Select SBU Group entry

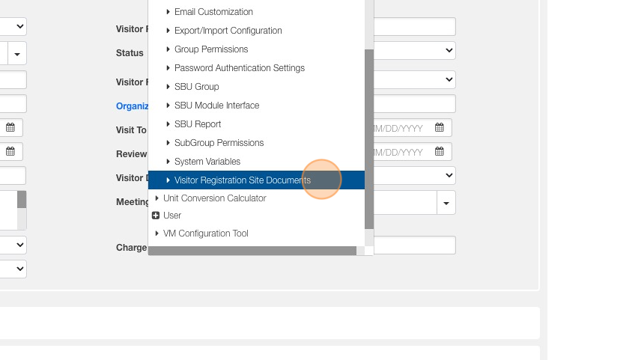(x=197, y=87)
